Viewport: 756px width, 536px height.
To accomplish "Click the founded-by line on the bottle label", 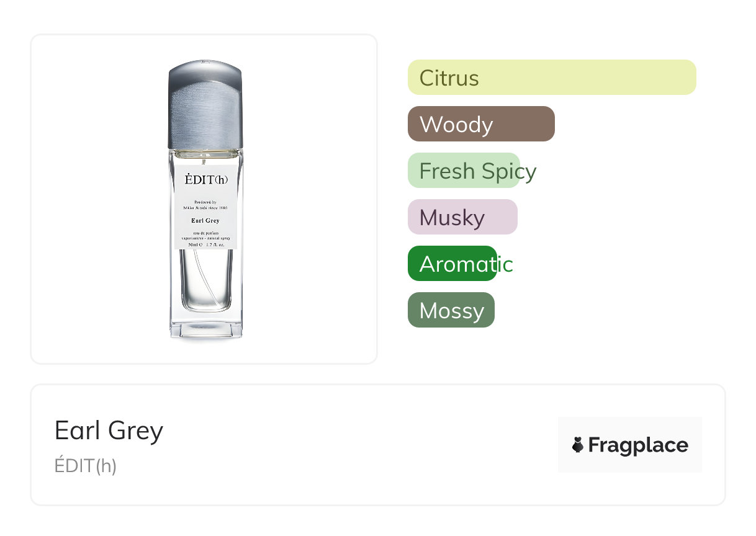I will [x=205, y=203].
